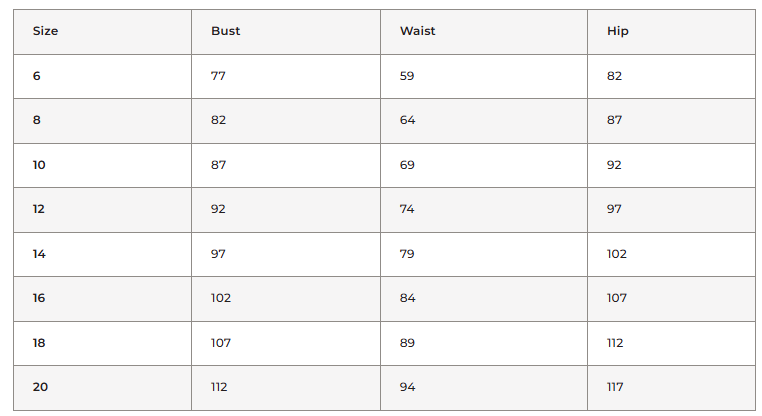Select the size 20 row label
The height and width of the screenshot is (416, 762).
tap(40, 387)
